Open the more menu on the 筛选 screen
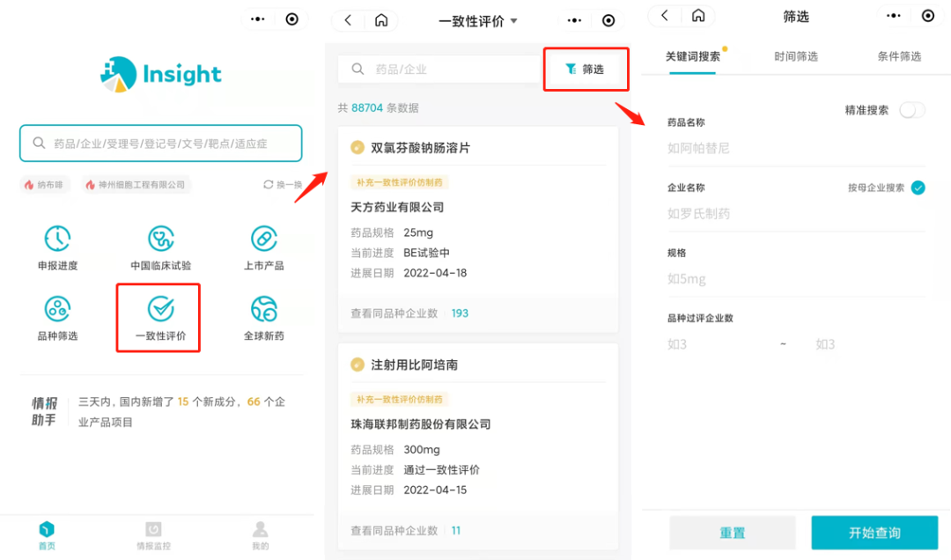 pos(894,16)
